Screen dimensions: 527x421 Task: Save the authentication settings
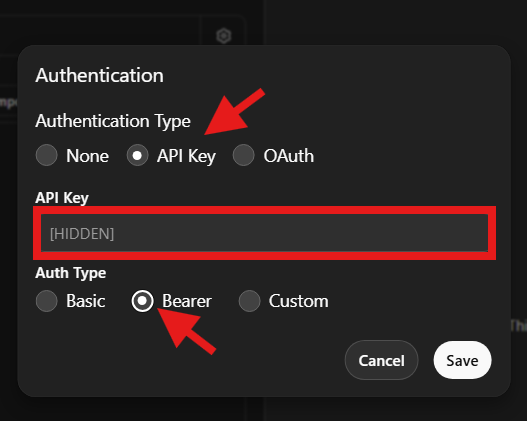[x=462, y=360]
